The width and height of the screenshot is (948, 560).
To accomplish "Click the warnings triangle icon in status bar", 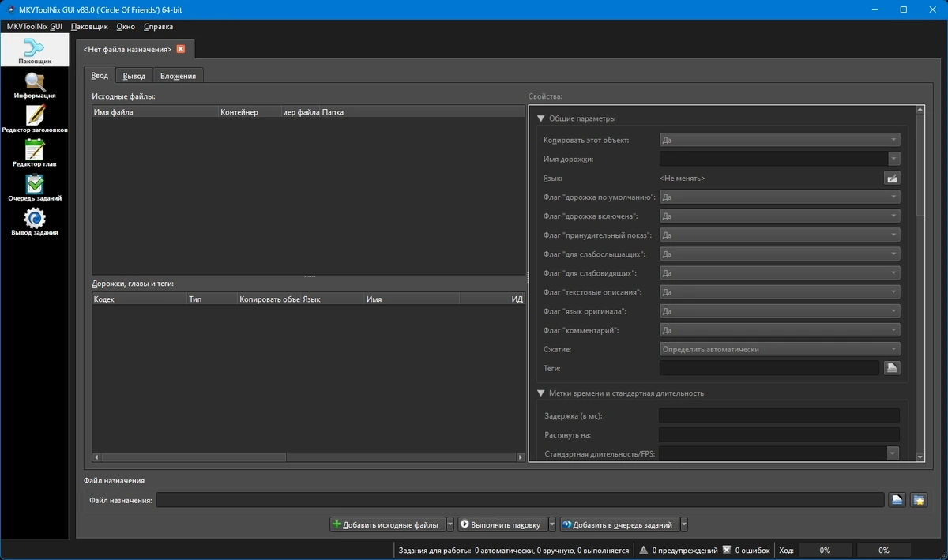I will pos(644,550).
